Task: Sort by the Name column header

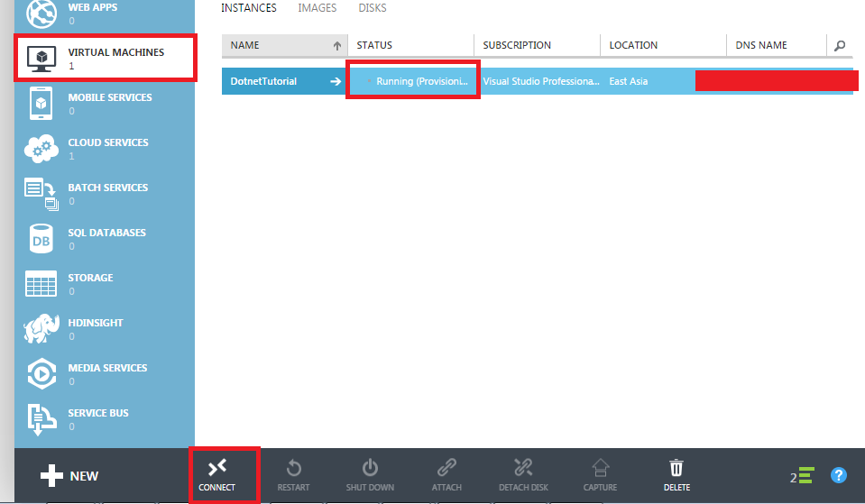Action: pyautogui.click(x=285, y=45)
